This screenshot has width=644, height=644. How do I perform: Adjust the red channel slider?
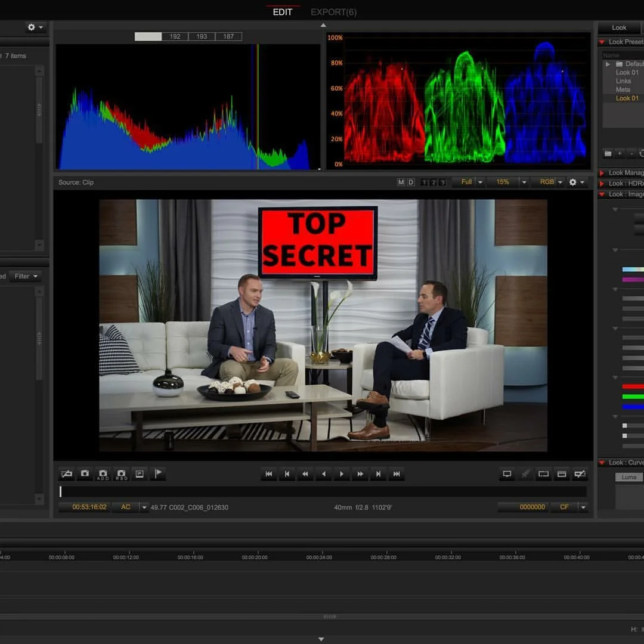(x=633, y=386)
